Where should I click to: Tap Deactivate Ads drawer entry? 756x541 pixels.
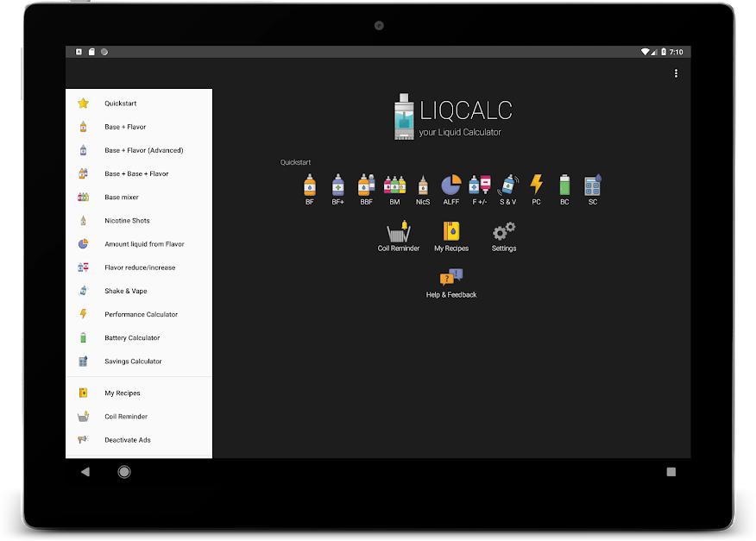click(139, 440)
